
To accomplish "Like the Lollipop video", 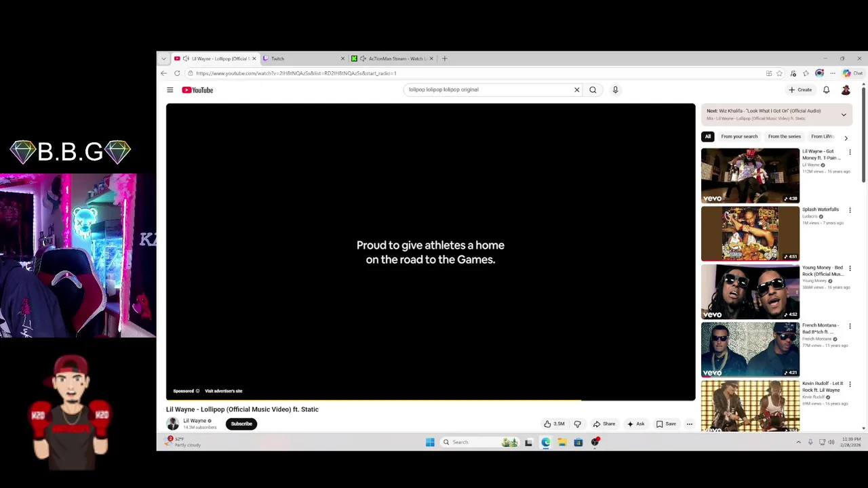I will (x=554, y=424).
